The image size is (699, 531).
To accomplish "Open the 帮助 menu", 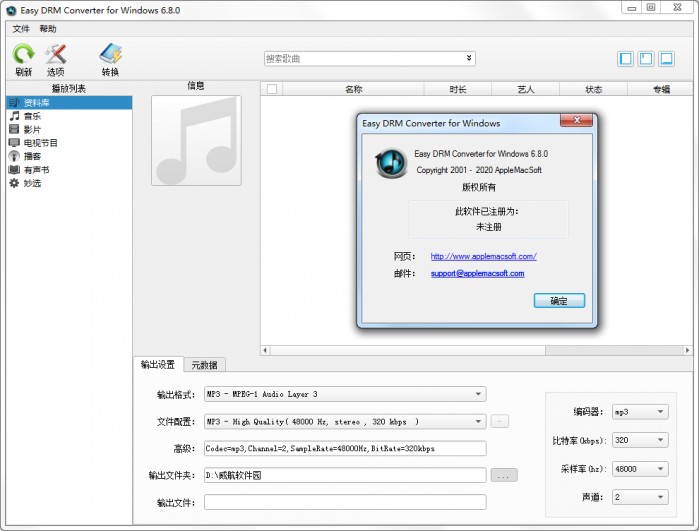I will [x=48, y=29].
